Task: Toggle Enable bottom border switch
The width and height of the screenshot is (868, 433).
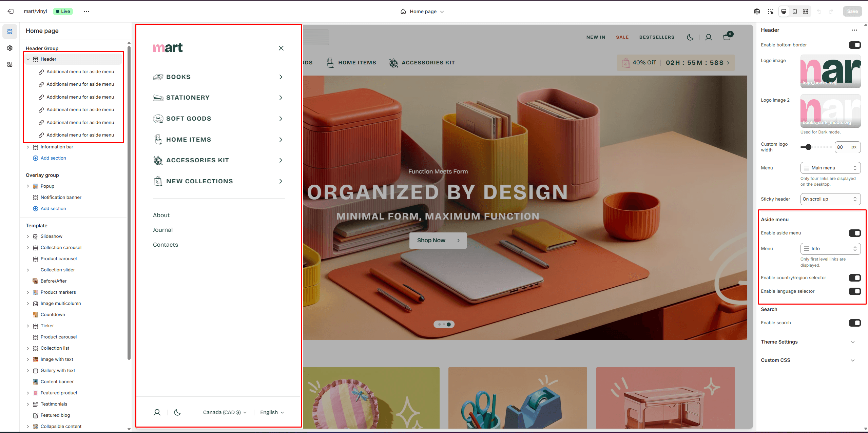Action: pos(854,45)
